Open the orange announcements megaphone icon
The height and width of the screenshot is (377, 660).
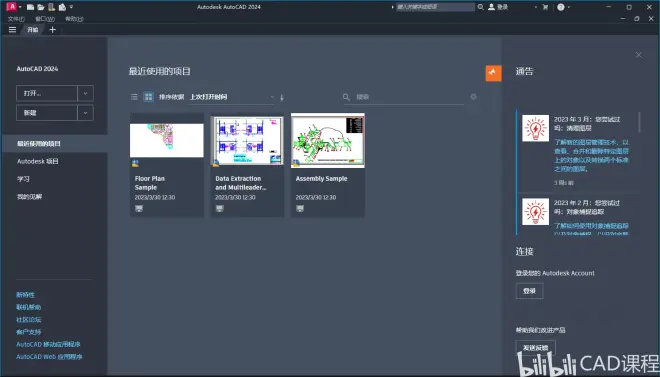[x=493, y=73]
